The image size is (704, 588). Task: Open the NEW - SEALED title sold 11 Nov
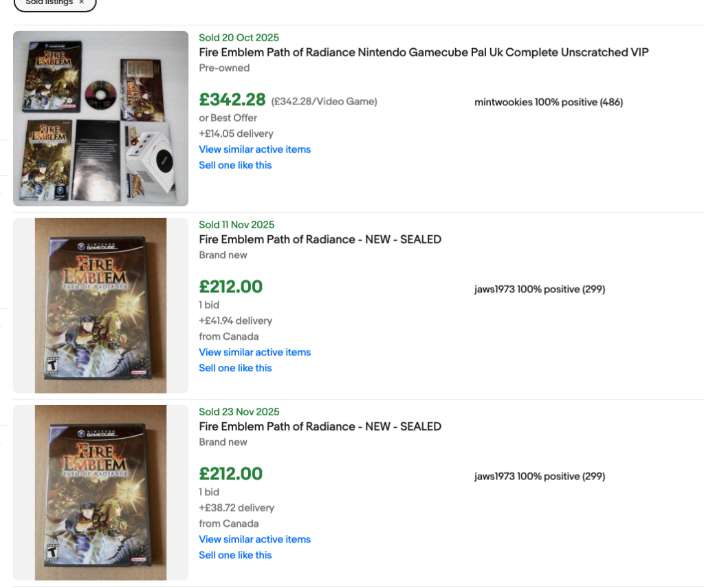click(x=320, y=239)
